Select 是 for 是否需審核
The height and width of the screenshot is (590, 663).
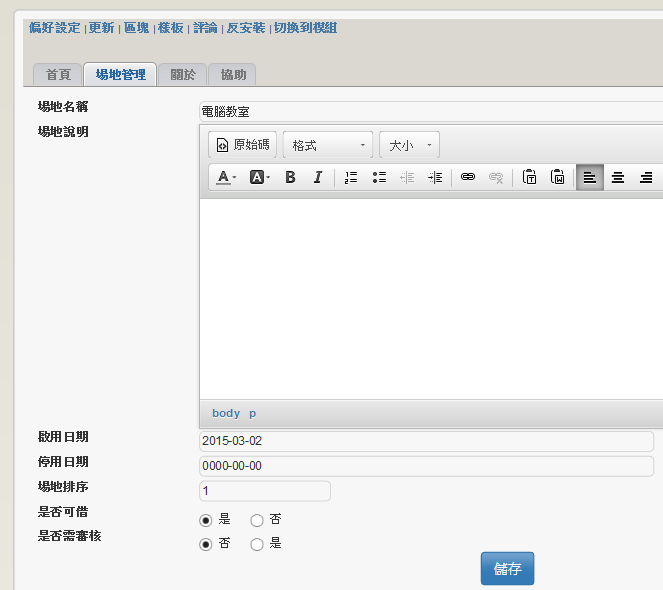(257, 545)
